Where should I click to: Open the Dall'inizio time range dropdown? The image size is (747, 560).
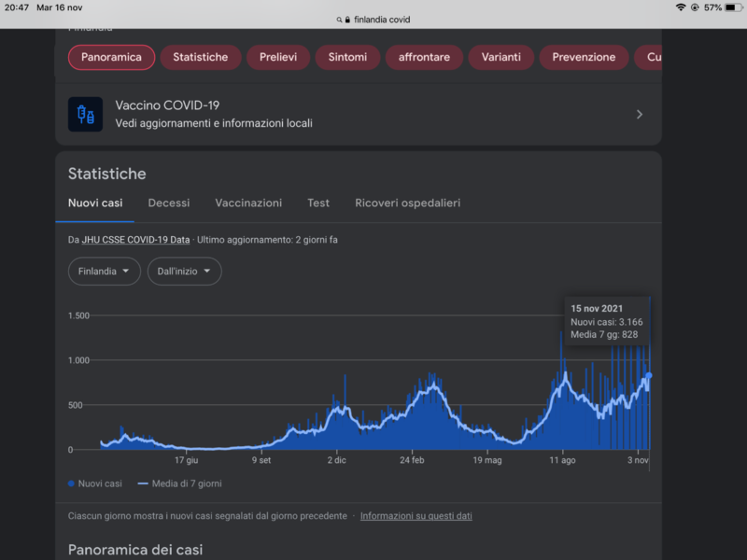tap(184, 272)
